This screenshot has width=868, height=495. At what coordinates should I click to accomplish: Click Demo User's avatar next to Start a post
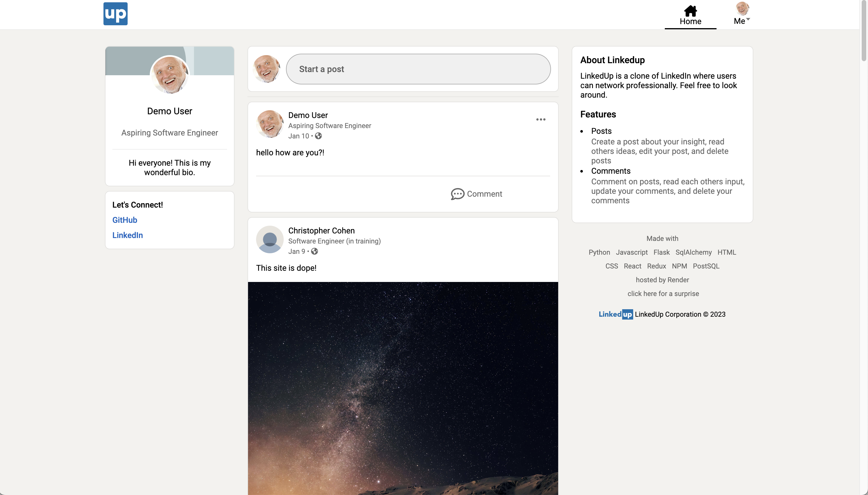(267, 69)
